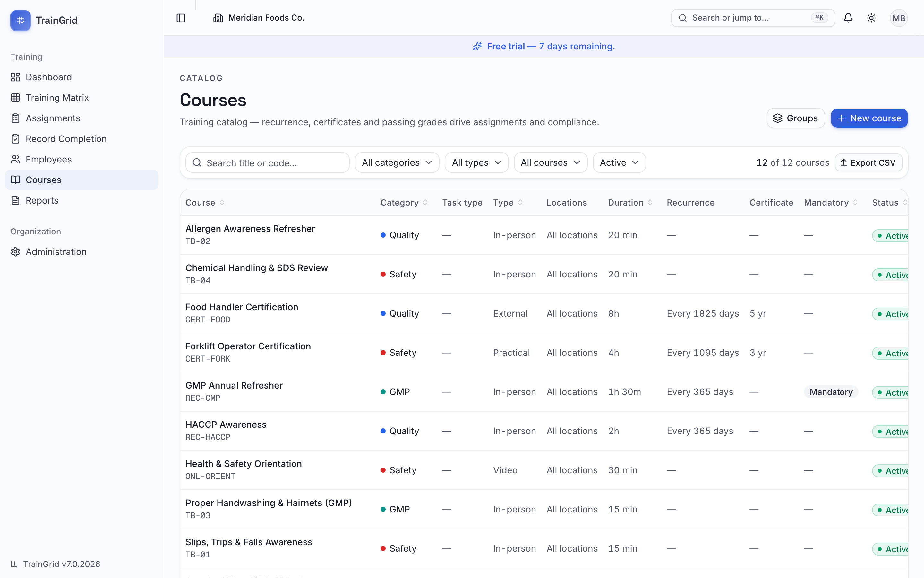
Task: Click Every 1825 days recurrence cell
Action: (x=703, y=313)
